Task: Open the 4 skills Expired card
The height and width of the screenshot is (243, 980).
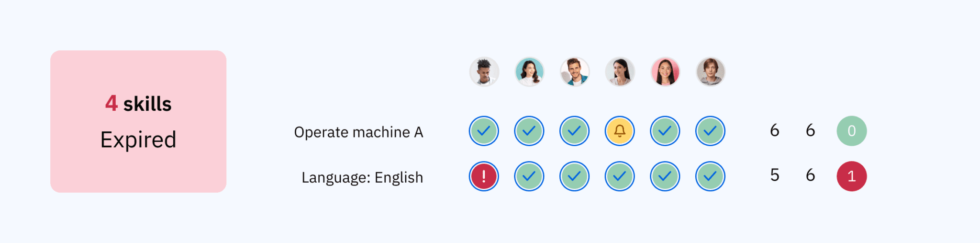Action: [x=138, y=121]
